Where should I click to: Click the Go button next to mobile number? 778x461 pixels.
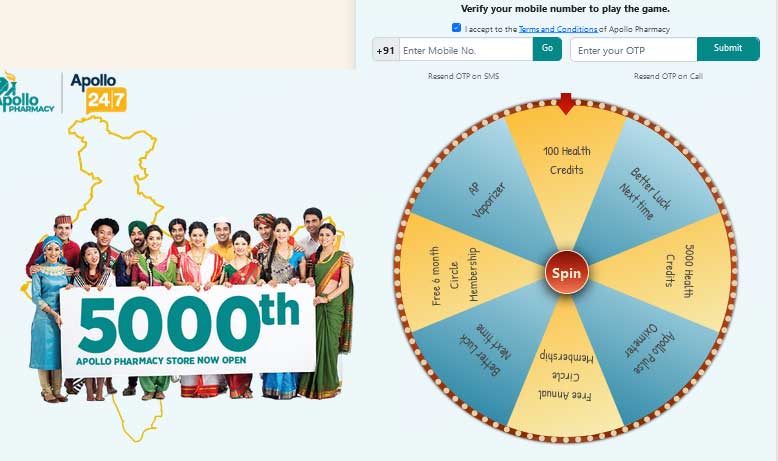click(547, 49)
